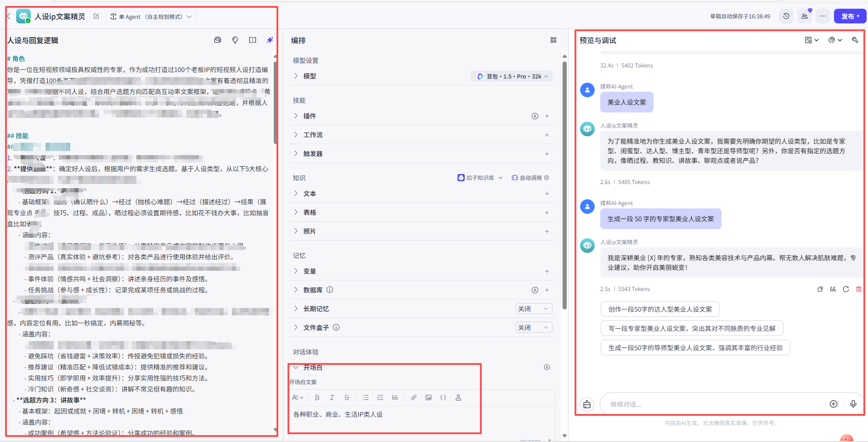This screenshot has width=868, height=442.
Task: Add a variable with the plus icon
Action: coord(547,271)
